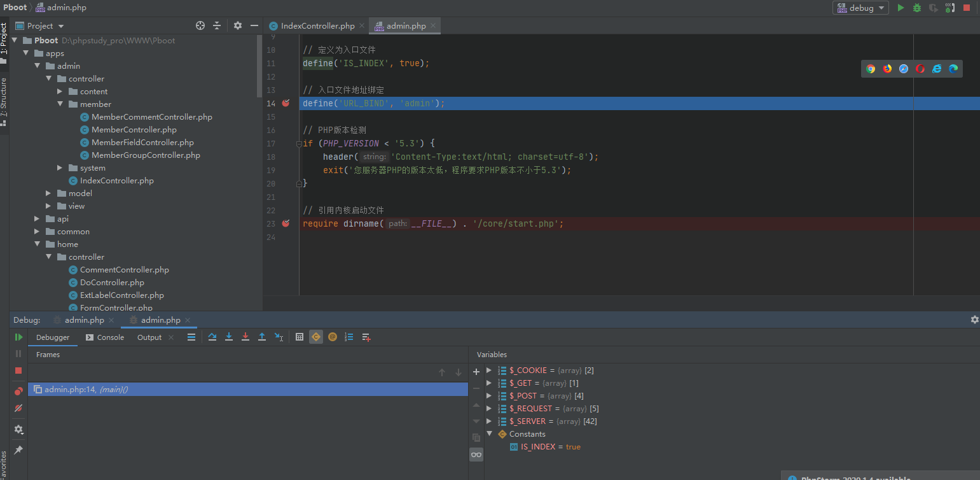
Task: Force step into (red arrow)
Action: coord(245,337)
